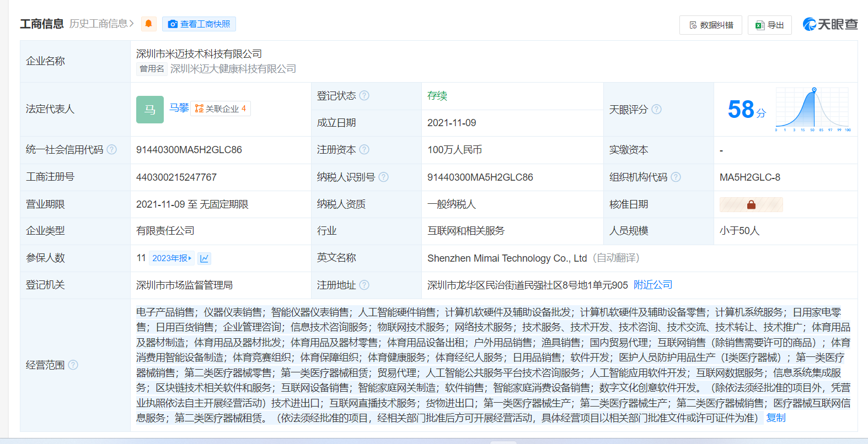Click the 数据纠错 button

tap(711, 25)
